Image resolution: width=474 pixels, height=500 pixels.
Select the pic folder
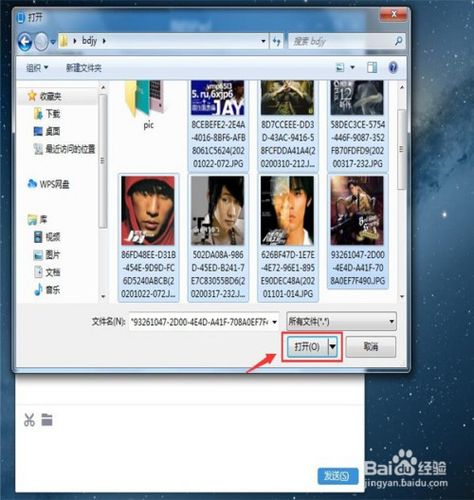click(x=148, y=105)
